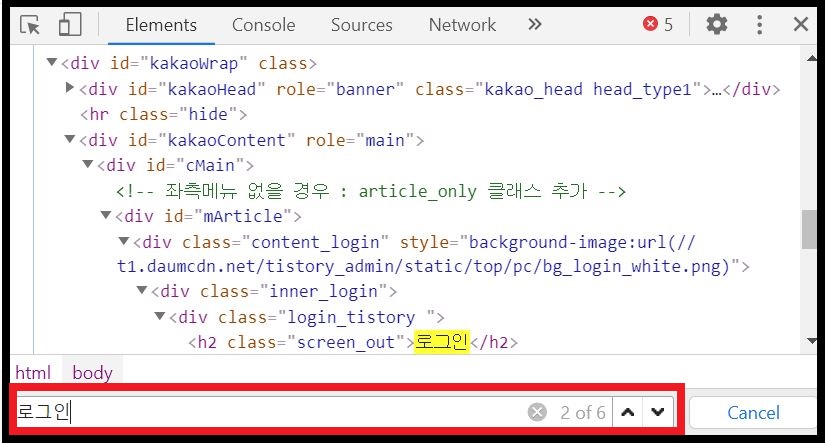Collapse the content_login div node
This screenshot has height=443, width=825.
124,241
